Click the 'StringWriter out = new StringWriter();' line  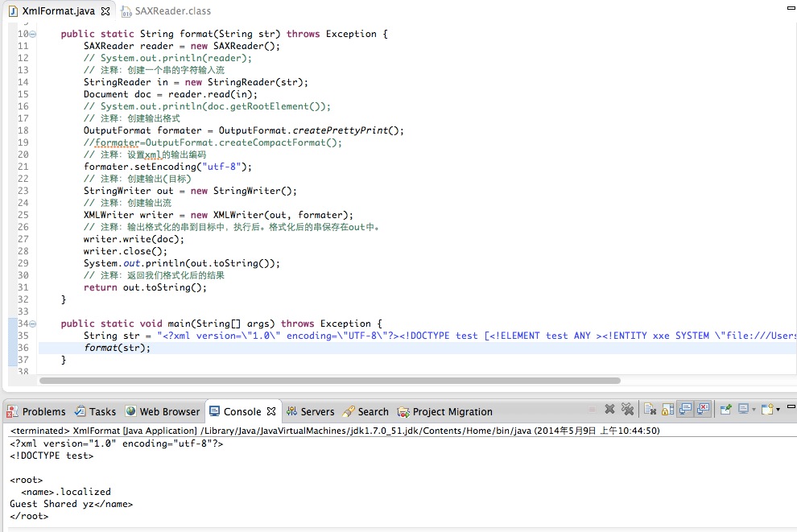(190, 191)
